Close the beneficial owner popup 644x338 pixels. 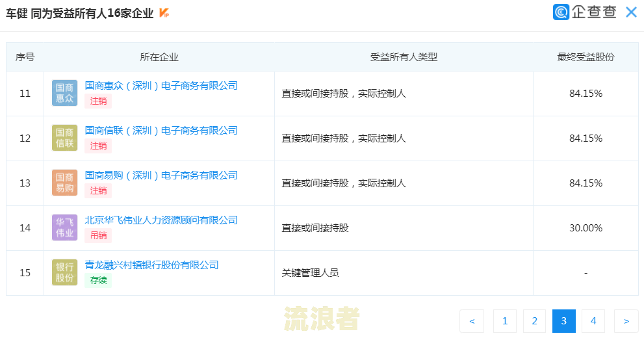[631, 12]
